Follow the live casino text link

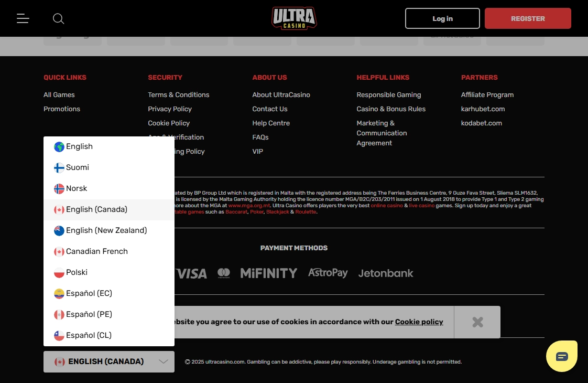[x=422, y=205]
